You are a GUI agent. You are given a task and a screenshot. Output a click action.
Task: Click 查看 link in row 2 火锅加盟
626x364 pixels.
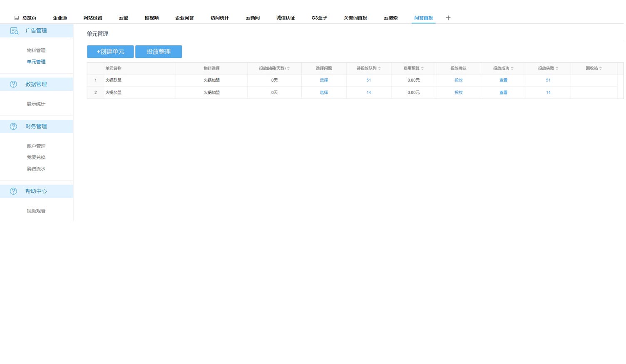(x=503, y=92)
